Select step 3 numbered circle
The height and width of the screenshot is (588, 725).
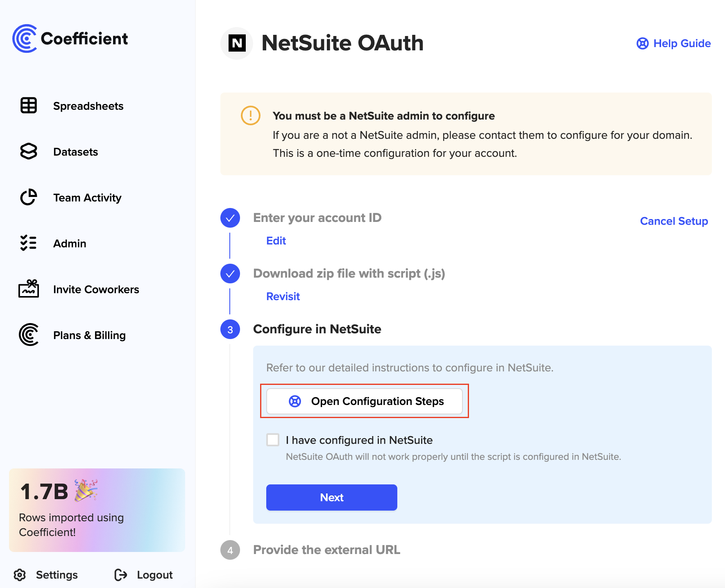(x=230, y=329)
